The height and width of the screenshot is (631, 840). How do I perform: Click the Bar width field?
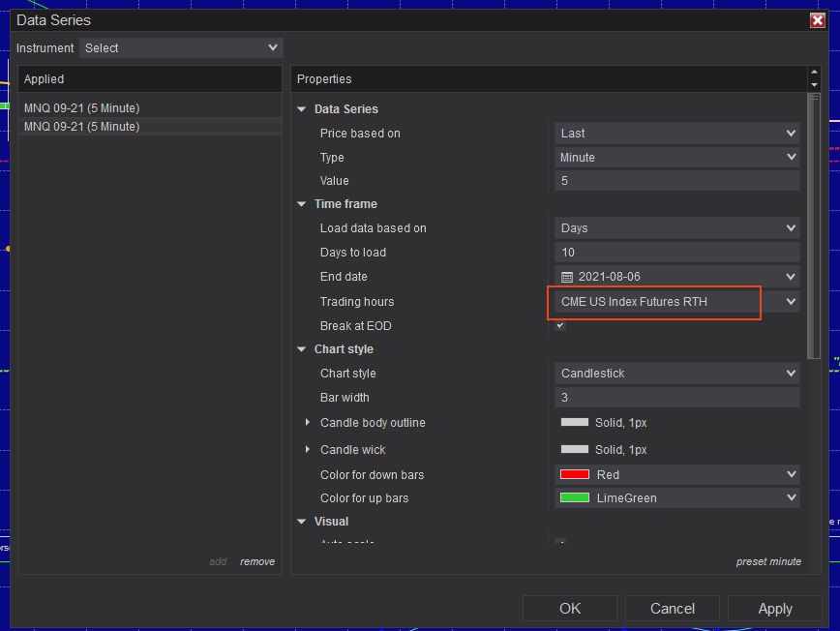click(x=677, y=398)
